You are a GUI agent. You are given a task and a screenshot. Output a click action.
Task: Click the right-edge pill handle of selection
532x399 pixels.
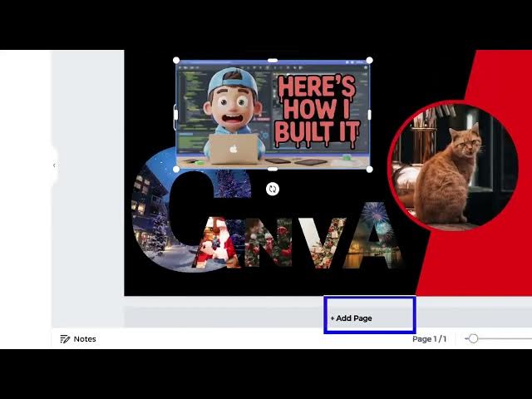pyautogui.click(x=369, y=115)
